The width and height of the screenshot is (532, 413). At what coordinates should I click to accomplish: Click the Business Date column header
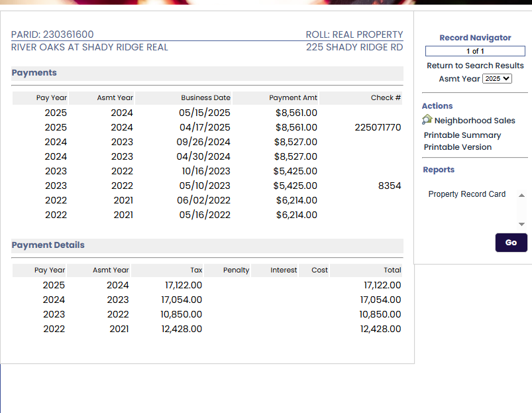pyautogui.click(x=205, y=97)
